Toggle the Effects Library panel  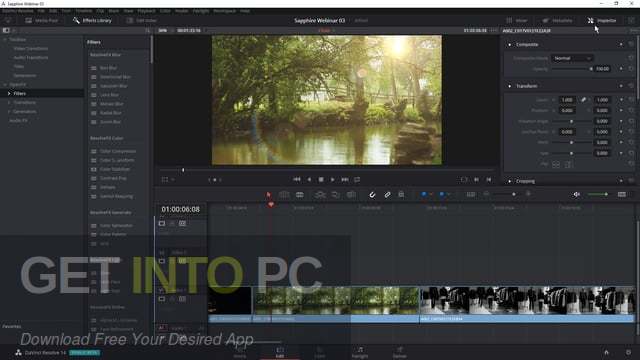pyautogui.click(x=92, y=20)
